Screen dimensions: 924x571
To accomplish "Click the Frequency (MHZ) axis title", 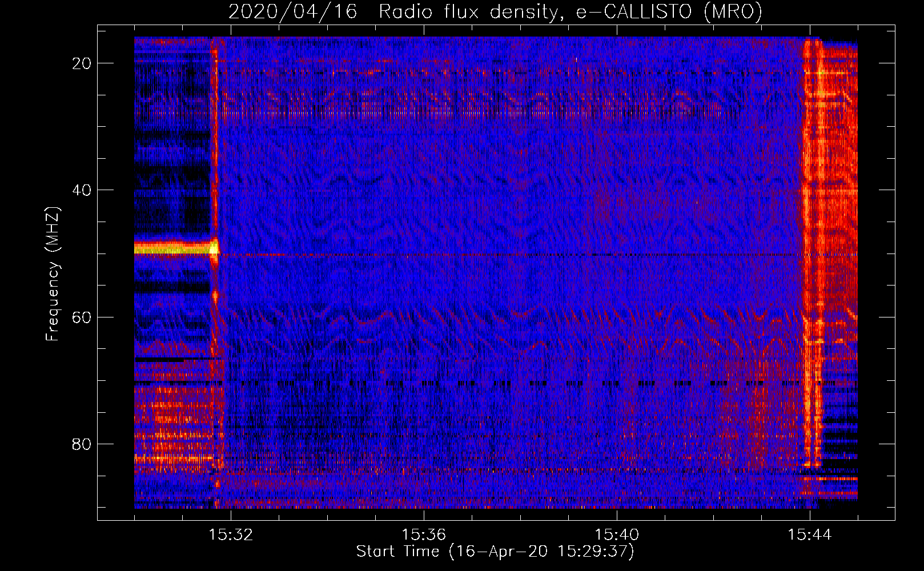I will [53, 274].
